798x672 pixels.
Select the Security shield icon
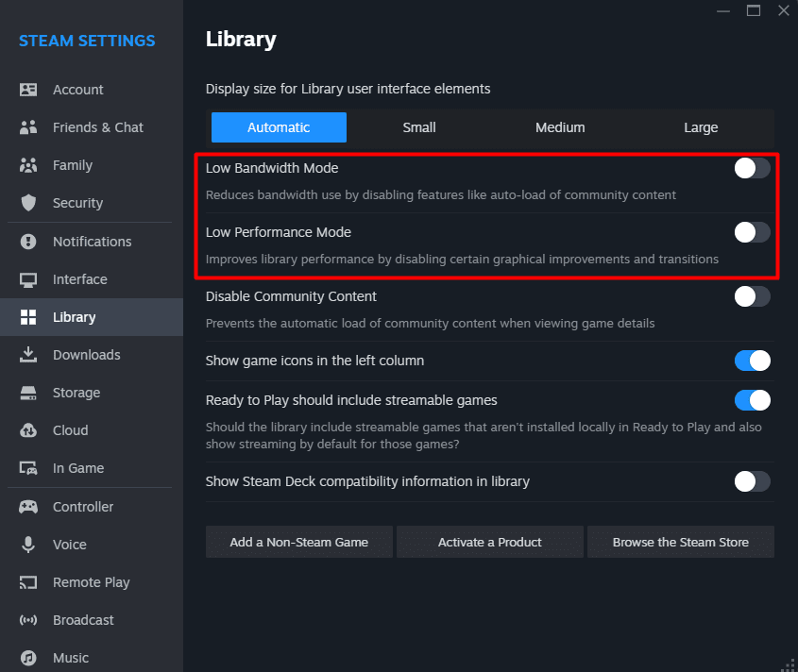tap(29, 203)
